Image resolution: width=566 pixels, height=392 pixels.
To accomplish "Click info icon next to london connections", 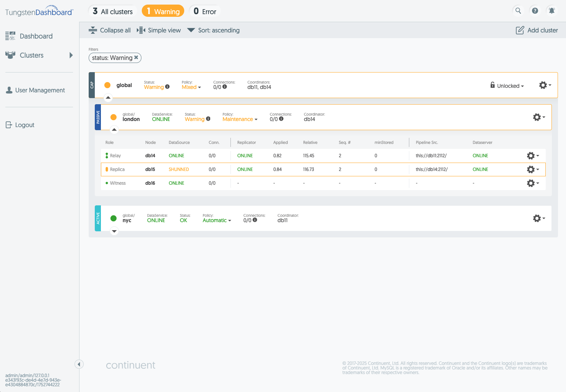I will (281, 119).
